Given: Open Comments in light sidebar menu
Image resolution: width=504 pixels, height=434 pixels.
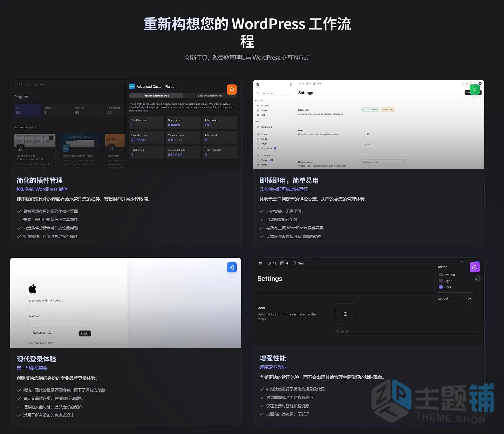Looking at the screenshot, I should tap(266, 148).
